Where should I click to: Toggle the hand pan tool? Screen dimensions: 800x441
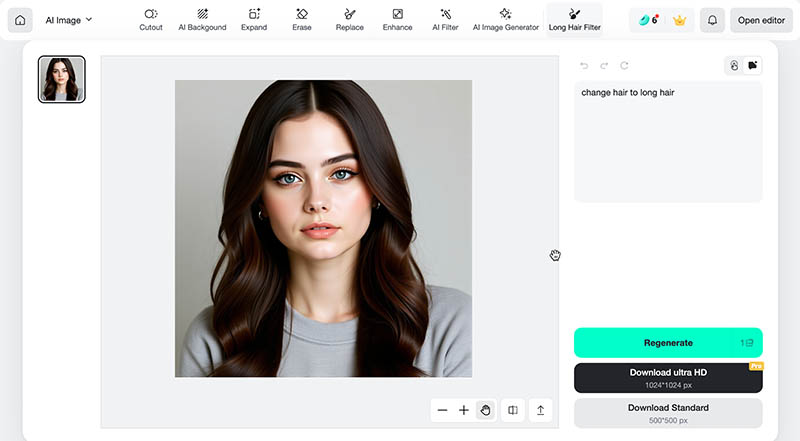tap(485, 410)
